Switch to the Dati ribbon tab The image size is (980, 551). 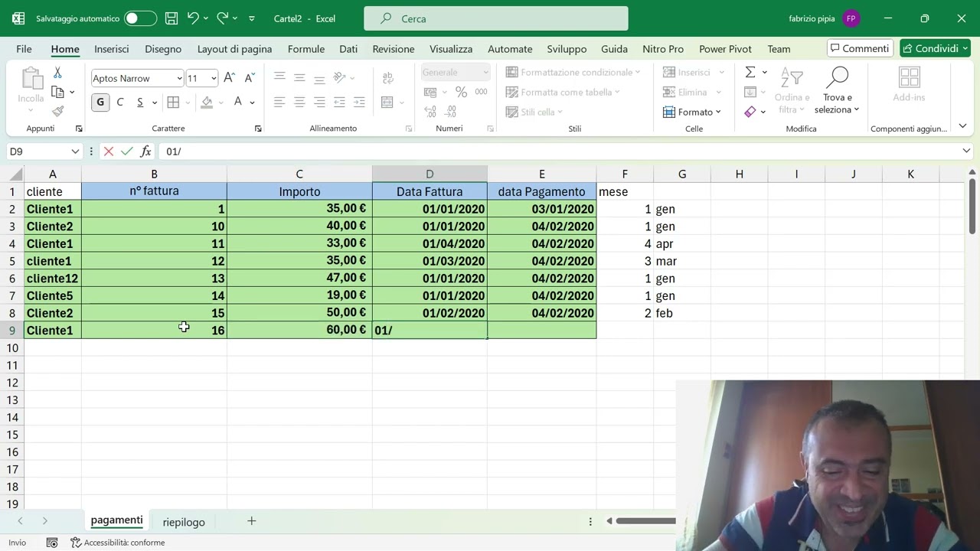[348, 49]
